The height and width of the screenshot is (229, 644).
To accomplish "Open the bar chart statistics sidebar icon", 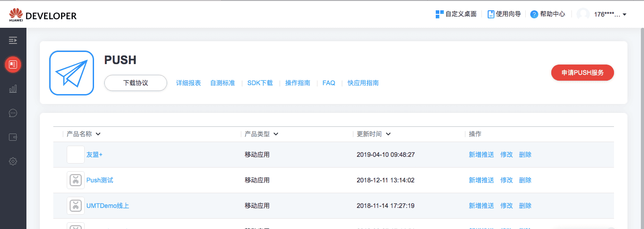I will coord(13,89).
